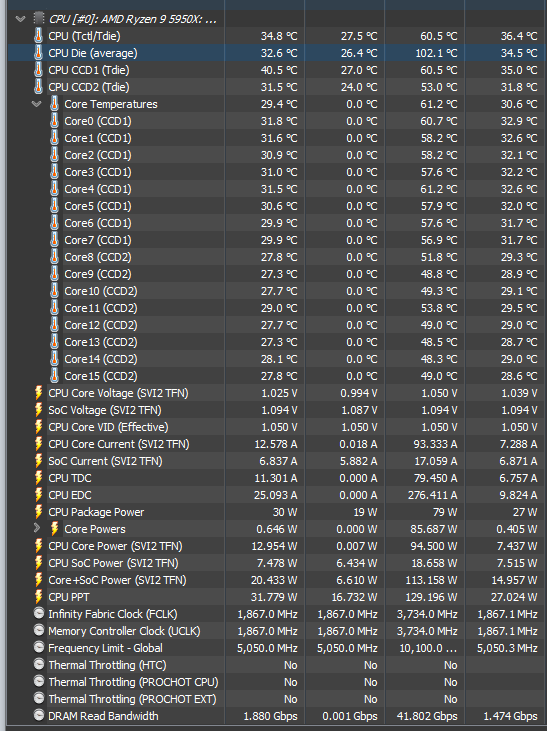The image size is (547, 731).
Task: Select the CPU (Tctl/Tdie) sensor row
Action: pos(277,36)
